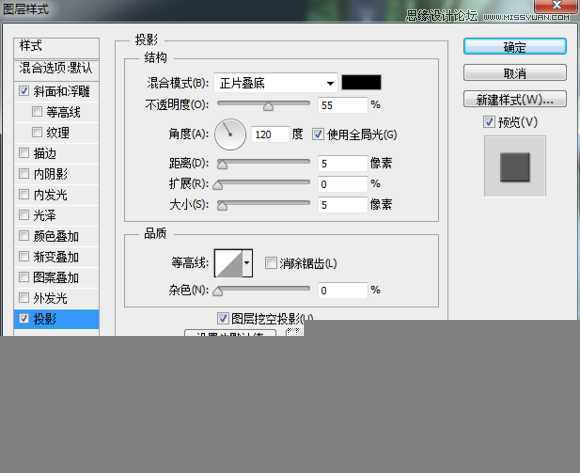Enable 光泽 checkbox
Screen dimensions: 580x473
24,215
